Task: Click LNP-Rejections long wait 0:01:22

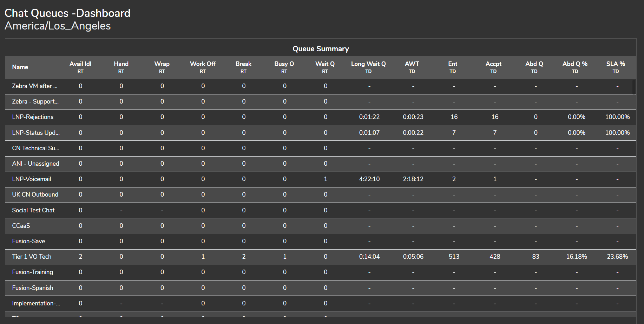Action: (369, 117)
